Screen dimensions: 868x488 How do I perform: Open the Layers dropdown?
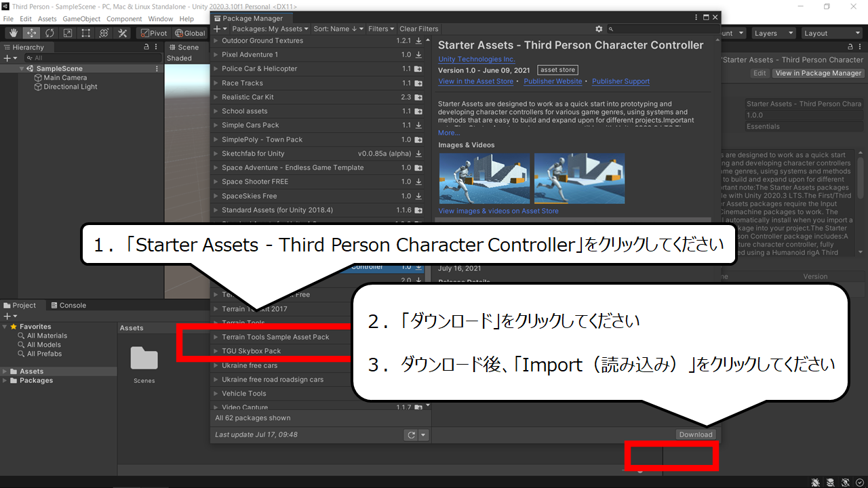(x=773, y=33)
